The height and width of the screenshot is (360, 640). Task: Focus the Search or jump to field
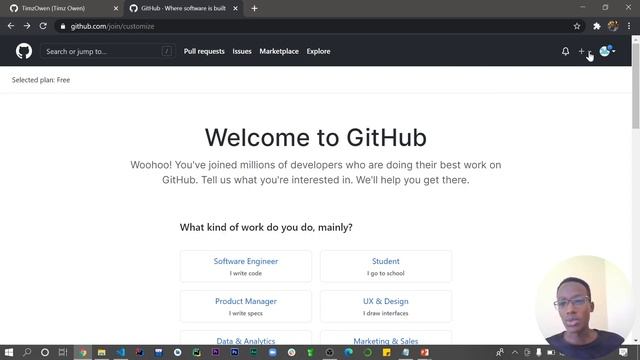coord(108,51)
